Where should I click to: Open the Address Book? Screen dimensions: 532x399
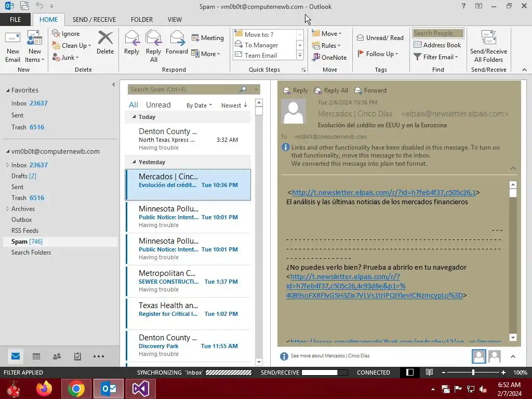(437, 45)
